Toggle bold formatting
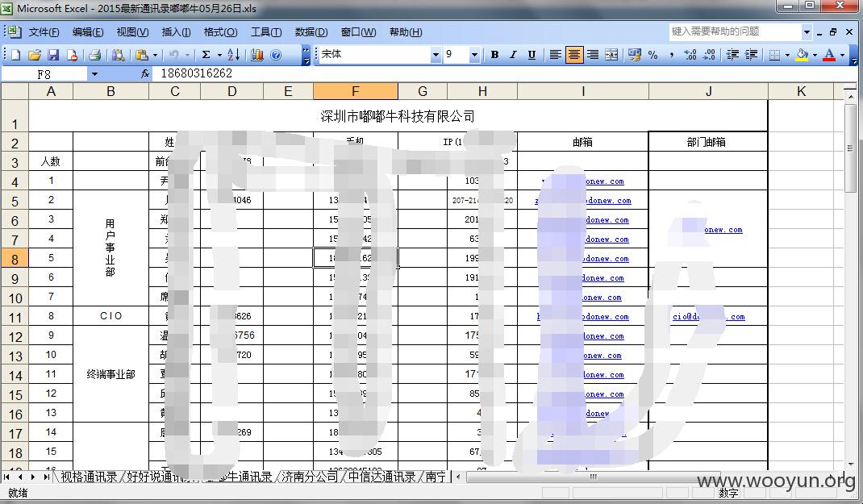The width and height of the screenshot is (863, 504). click(494, 55)
